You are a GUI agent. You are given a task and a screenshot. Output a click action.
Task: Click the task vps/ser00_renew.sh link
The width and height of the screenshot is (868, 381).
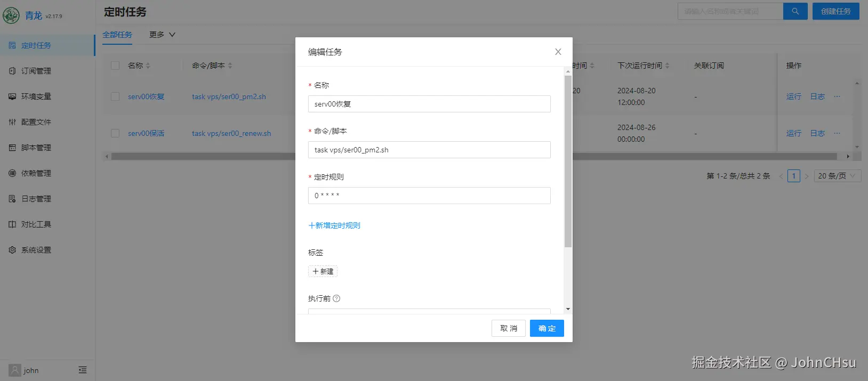[x=231, y=133]
